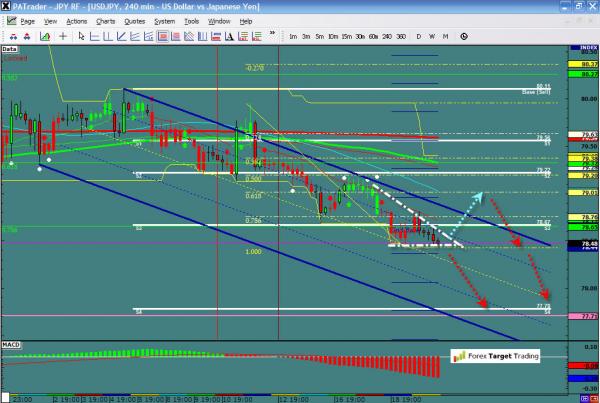Switch to the 240-minute timeframe
600x403 pixels.
tap(387, 36)
